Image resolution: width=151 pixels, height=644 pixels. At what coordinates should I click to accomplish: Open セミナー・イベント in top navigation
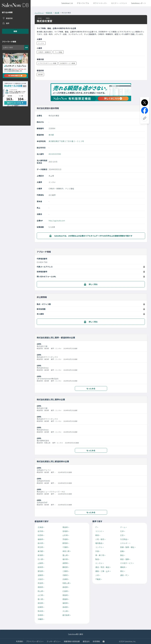(x=119, y=3)
